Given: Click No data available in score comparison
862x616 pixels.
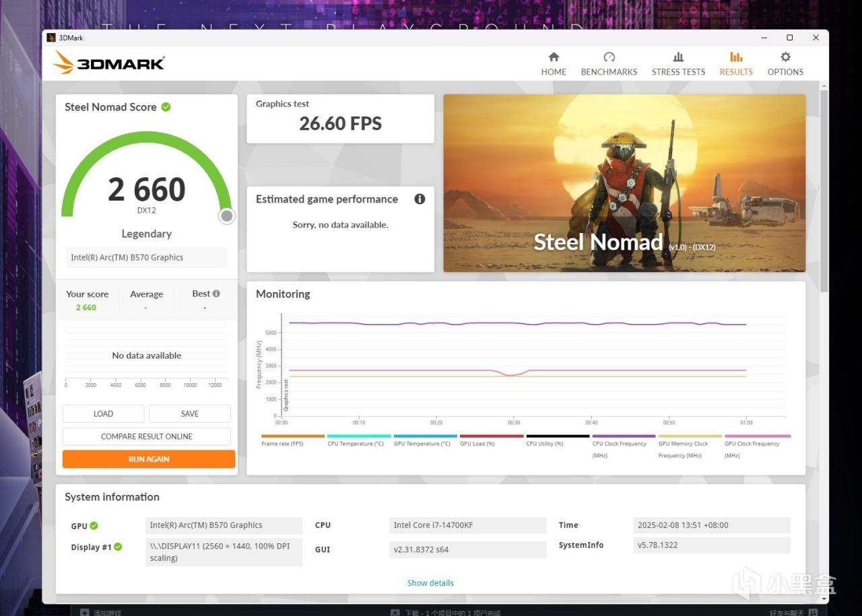Looking at the screenshot, I should [147, 355].
